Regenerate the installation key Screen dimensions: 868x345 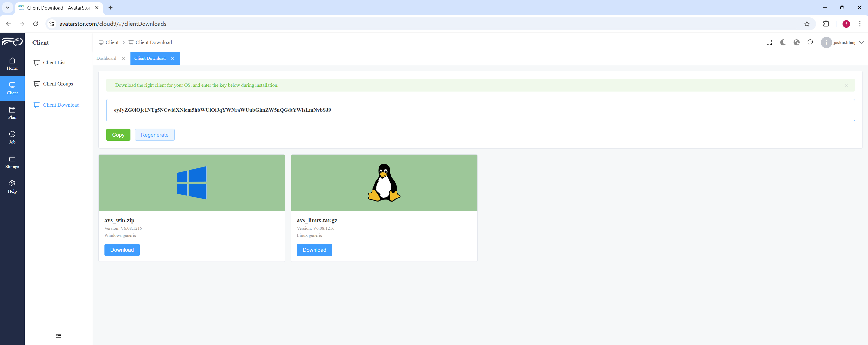(x=155, y=135)
